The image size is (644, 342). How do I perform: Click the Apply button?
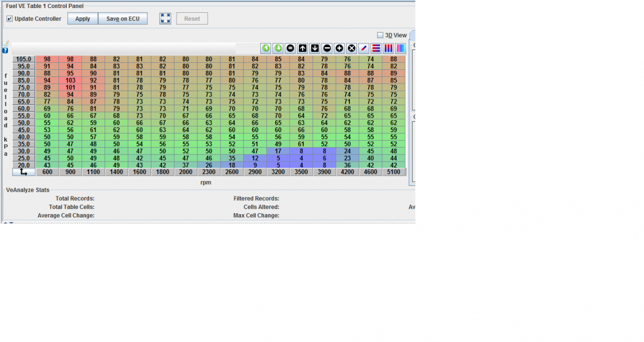pyautogui.click(x=83, y=19)
